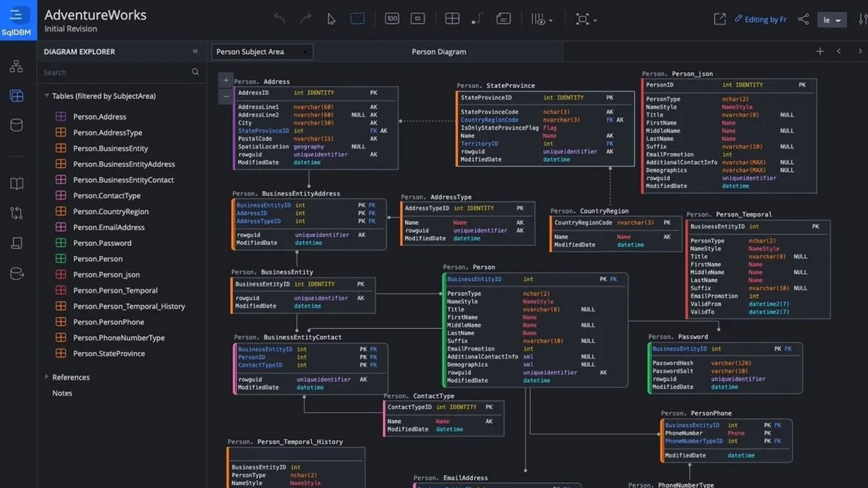
Task: Switch to the Person Diagram tab
Action: point(439,52)
